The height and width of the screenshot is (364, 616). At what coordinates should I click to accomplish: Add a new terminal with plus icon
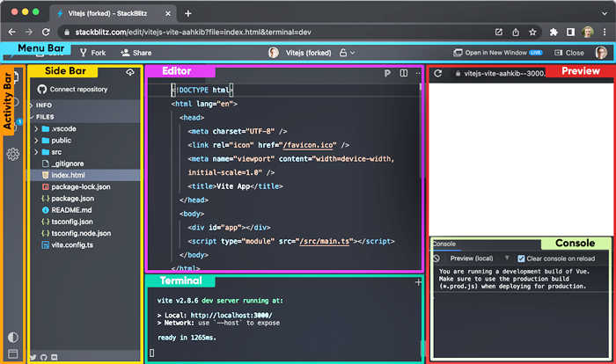[418, 282]
